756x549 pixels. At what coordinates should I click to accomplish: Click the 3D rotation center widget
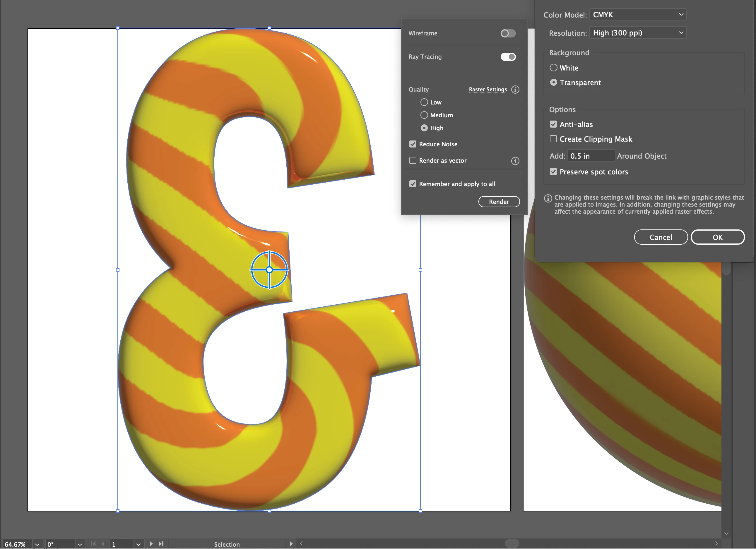269,270
